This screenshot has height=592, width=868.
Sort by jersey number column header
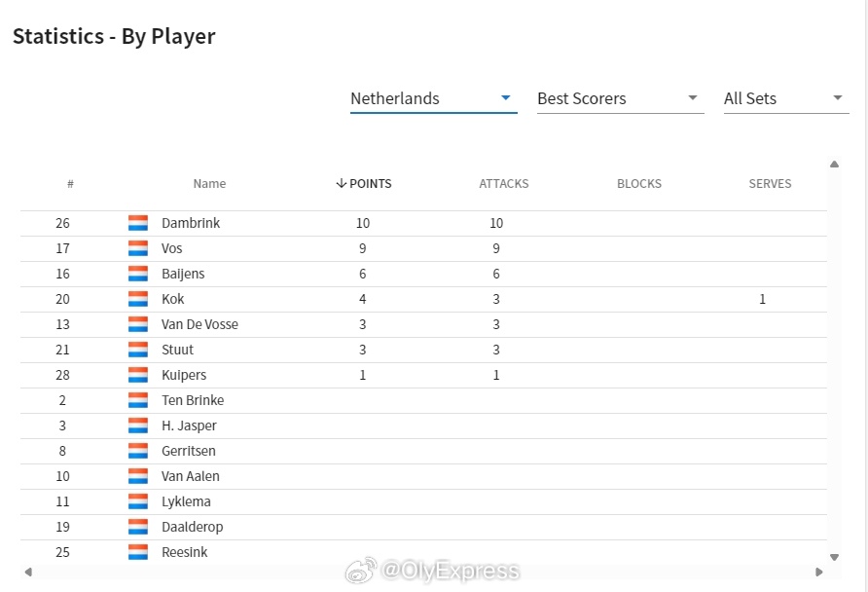(70, 184)
